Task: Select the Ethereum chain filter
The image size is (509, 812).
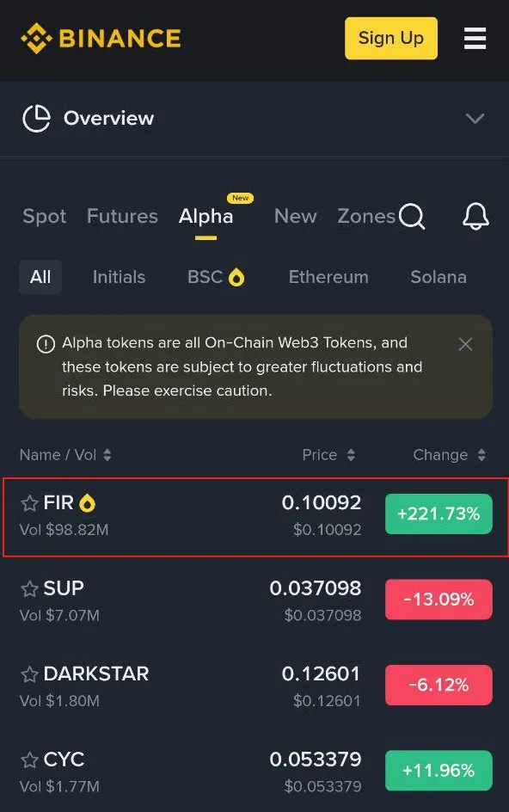Action: click(328, 277)
